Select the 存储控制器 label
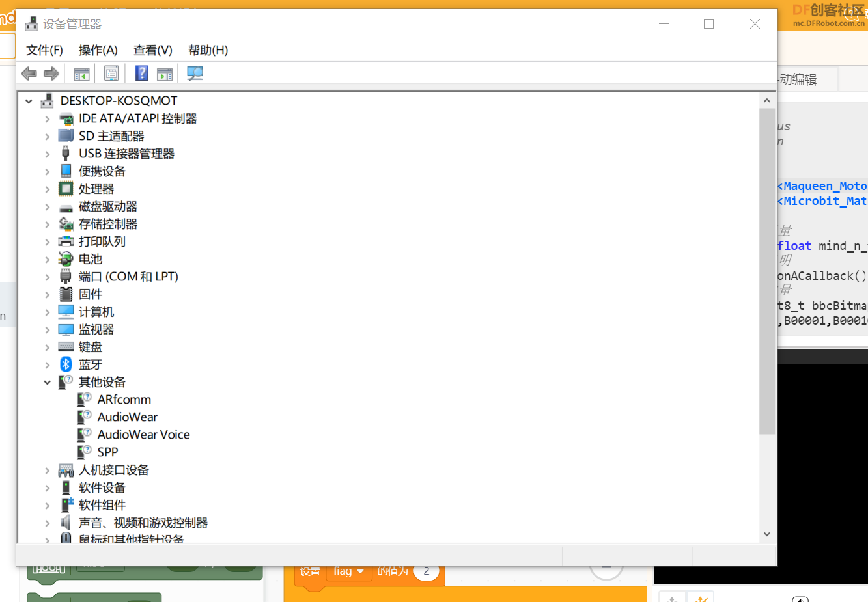Image resolution: width=868 pixels, height=602 pixels. (108, 224)
